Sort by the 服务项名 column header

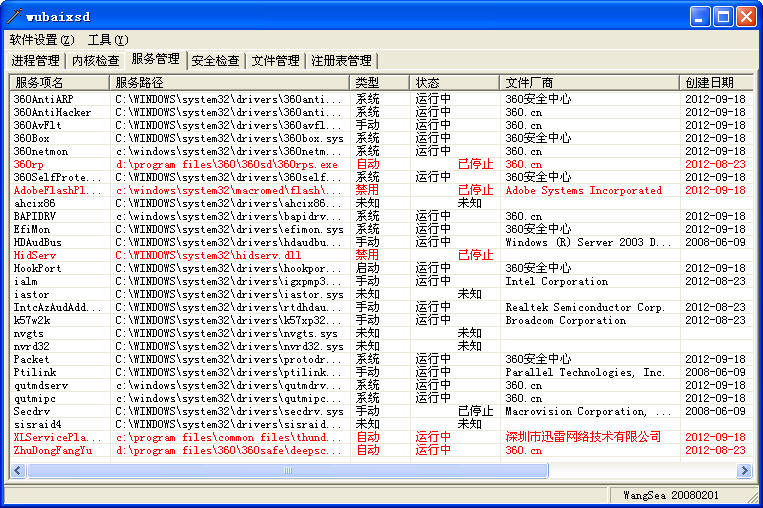coord(59,82)
